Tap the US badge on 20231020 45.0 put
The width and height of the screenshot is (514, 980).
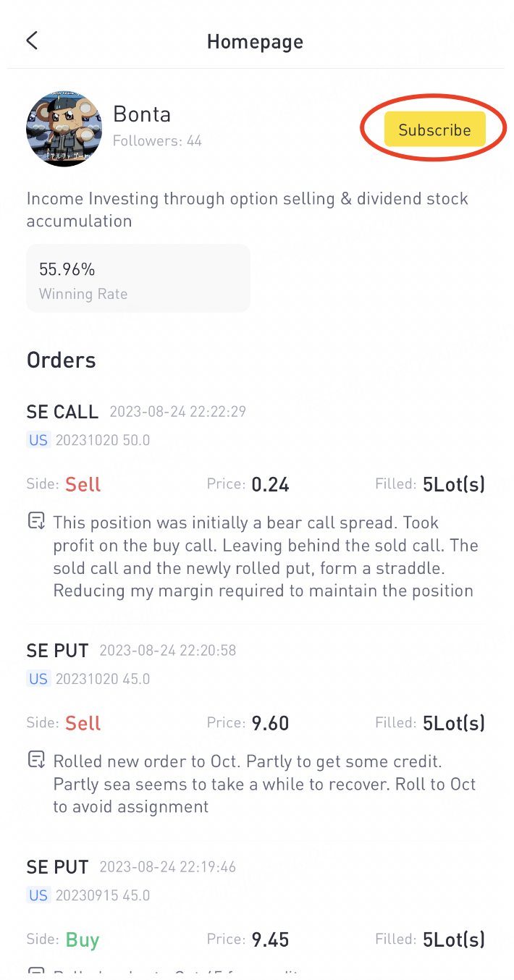tap(38, 679)
